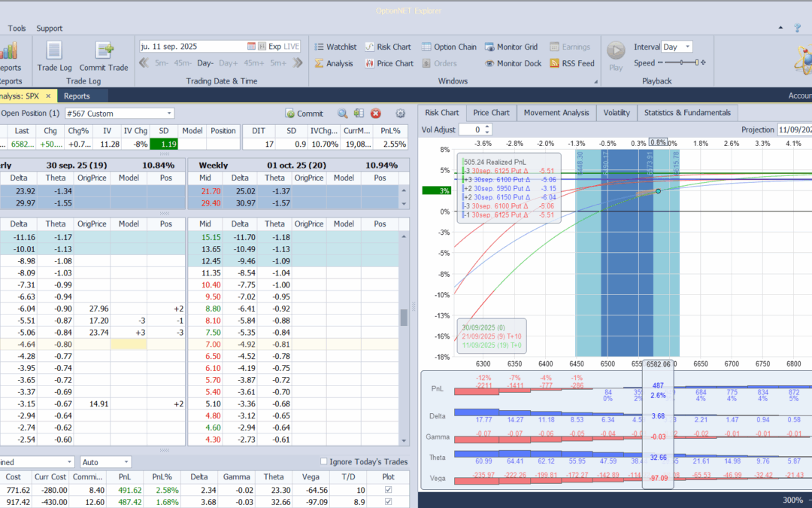The width and height of the screenshot is (812, 508).
Task: Jump forward with the double right arrow
Action: pos(297,62)
